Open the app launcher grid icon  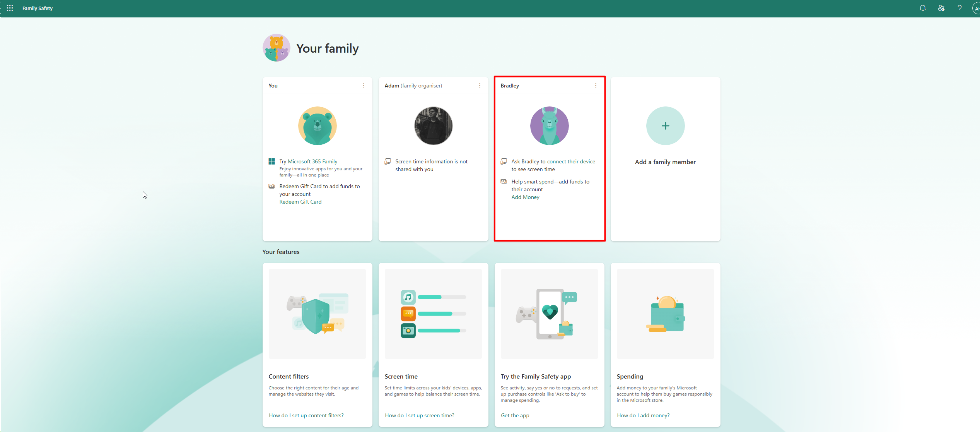[10, 8]
